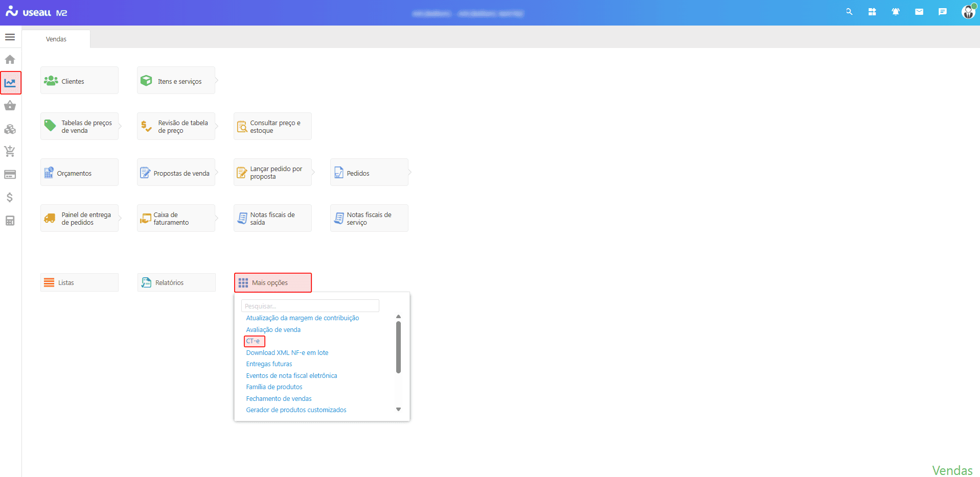Go to Home via the sidebar house icon
Viewport: 980px width, 477px height.
[10, 60]
